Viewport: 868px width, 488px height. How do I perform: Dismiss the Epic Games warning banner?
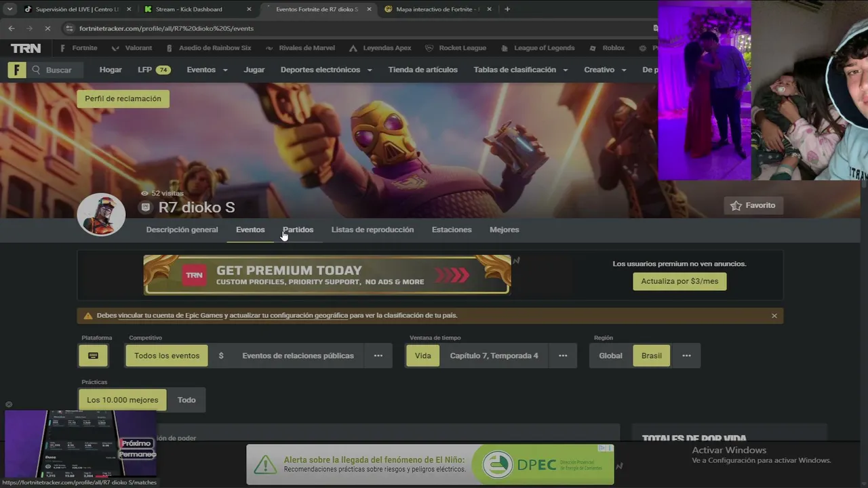pyautogui.click(x=774, y=316)
